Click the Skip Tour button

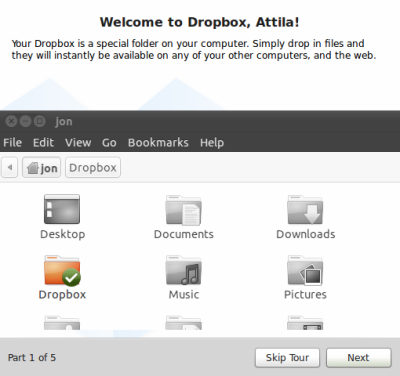click(x=287, y=358)
